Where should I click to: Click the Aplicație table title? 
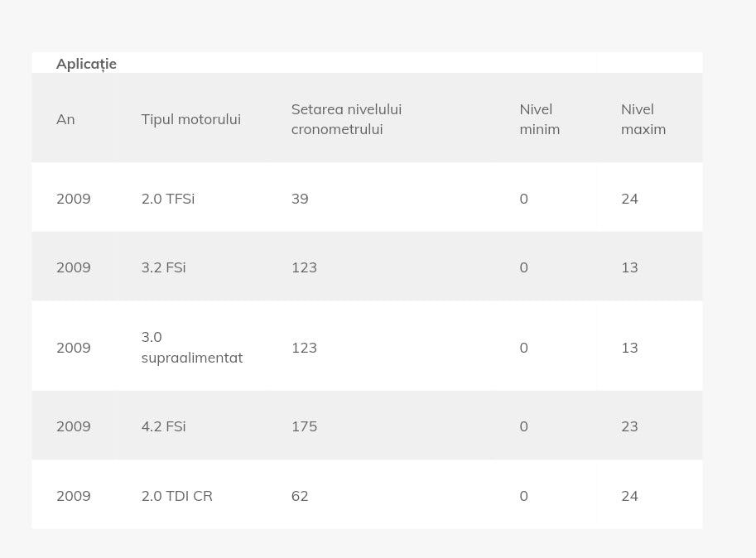[x=86, y=64]
